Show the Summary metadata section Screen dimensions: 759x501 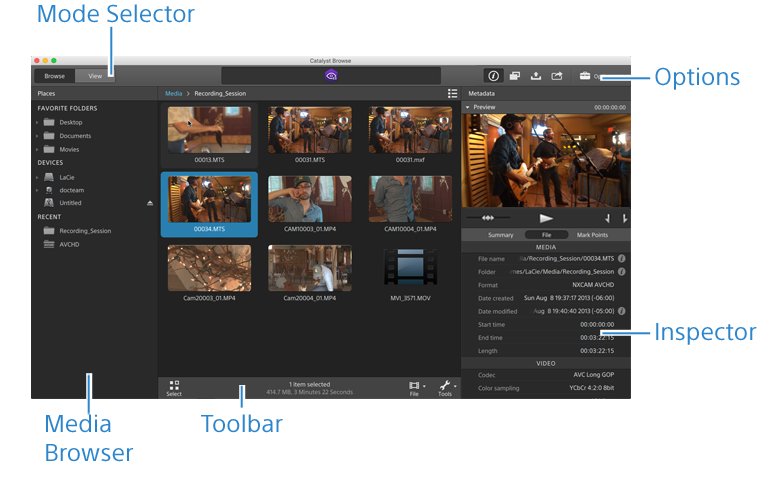click(x=500, y=235)
